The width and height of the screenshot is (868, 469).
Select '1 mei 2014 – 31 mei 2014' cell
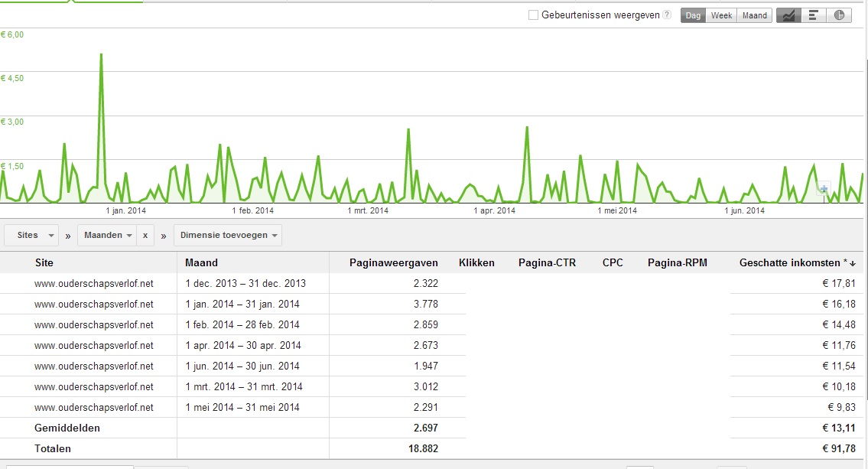pyautogui.click(x=242, y=408)
